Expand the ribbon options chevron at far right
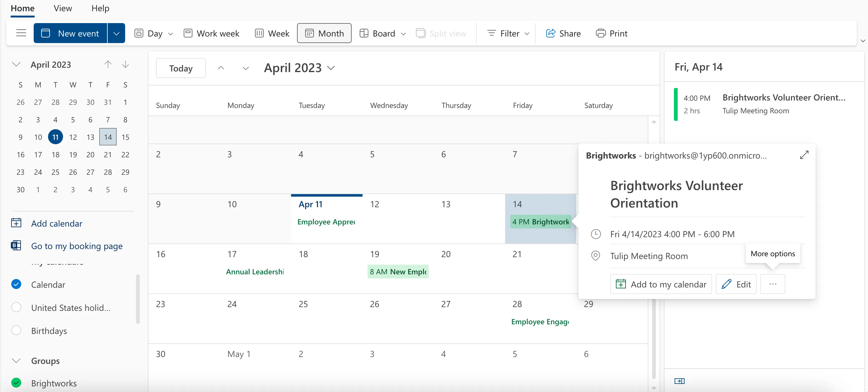 [x=863, y=41]
